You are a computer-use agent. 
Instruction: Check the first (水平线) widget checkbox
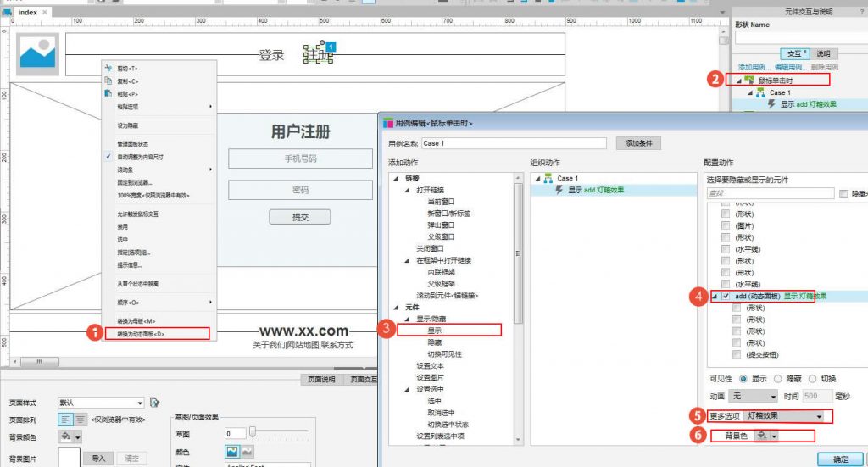click(x=726, y=249)
